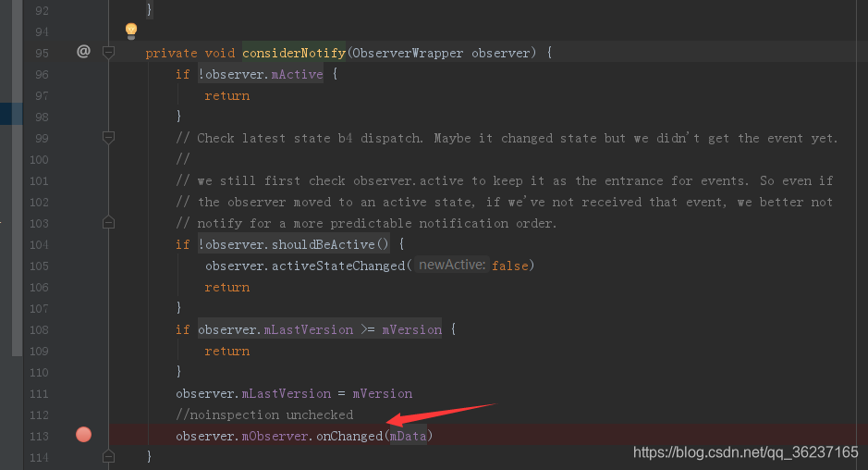This screenshot has height=470, width=868.
Task: Click mLastVersion on line 108
Action: point(309,329)
